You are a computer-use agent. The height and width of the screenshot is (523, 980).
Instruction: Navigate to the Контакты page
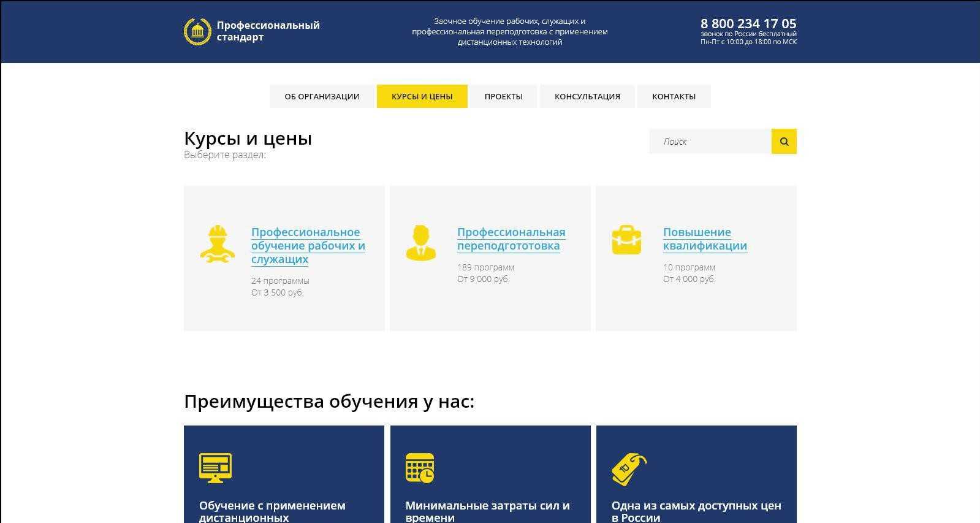point(674,96)
